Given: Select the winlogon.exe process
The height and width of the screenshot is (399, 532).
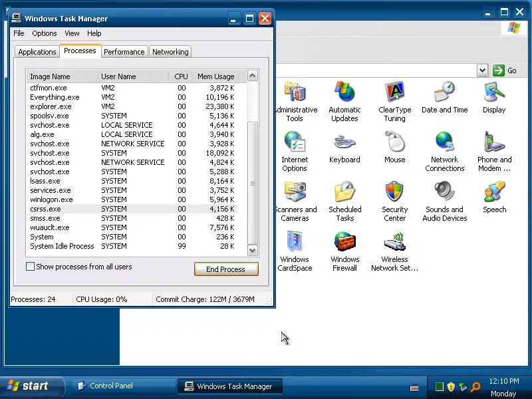Looking at the screenshot, I should tap(132, 199).
